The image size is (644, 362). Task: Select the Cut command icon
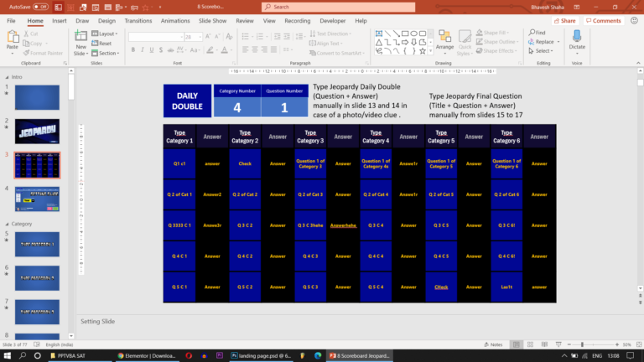coord(26,34)
